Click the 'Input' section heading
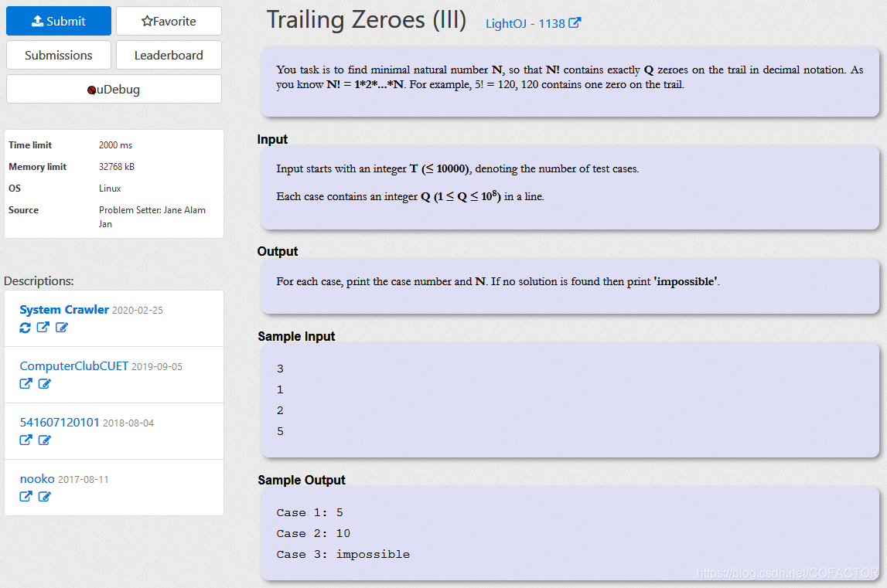 (x=272, y=140)
